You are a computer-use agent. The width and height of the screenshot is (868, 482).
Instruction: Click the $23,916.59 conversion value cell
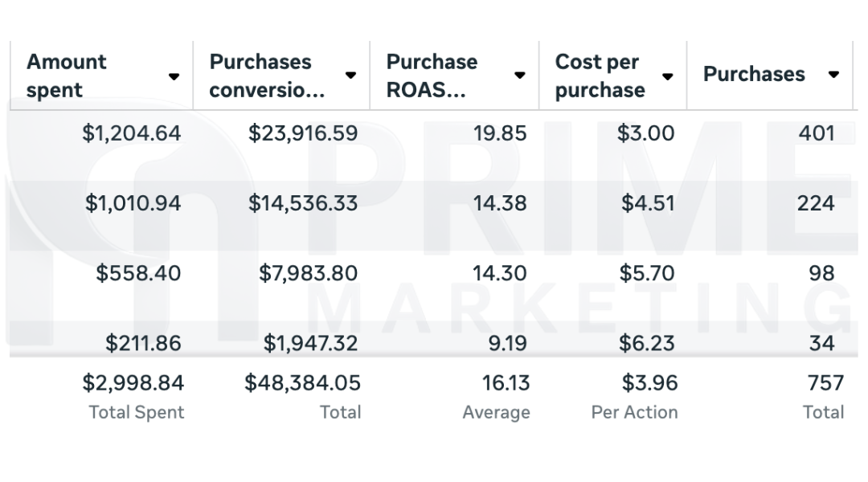pos(303,133)
